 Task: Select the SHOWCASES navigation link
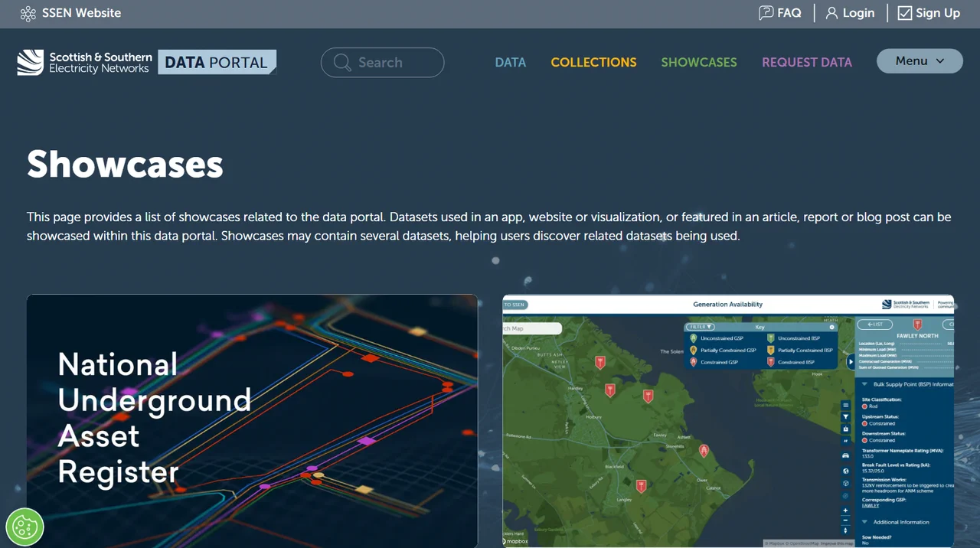tap(699, 63)
